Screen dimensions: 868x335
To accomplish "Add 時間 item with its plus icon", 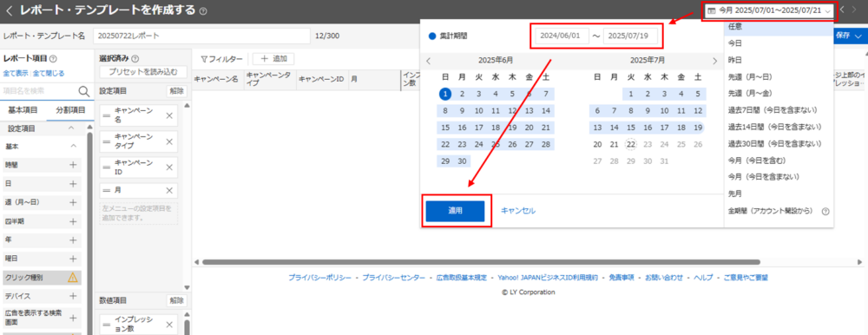I will click(x=73, y=165).
